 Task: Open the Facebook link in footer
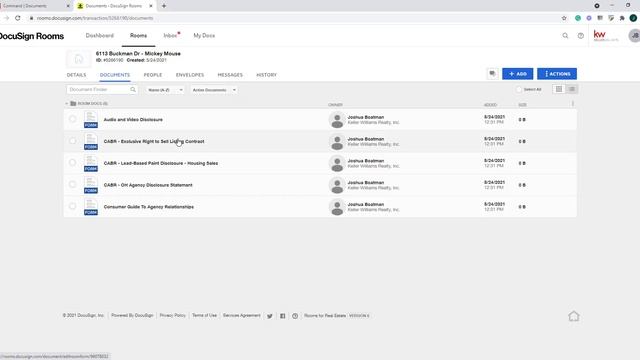coord(282,316)
